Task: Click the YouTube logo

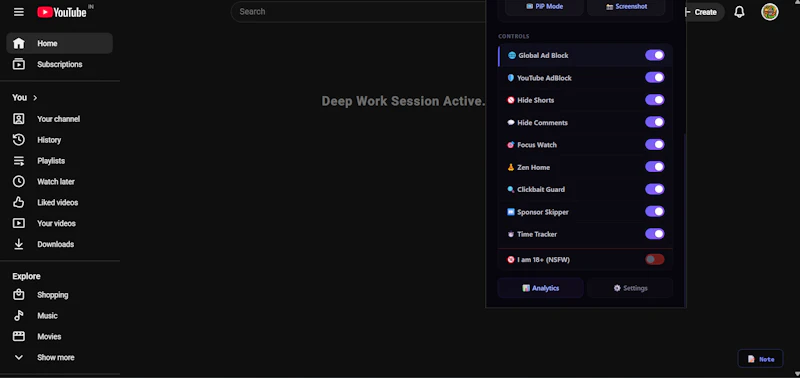Action: click(62, 12)
